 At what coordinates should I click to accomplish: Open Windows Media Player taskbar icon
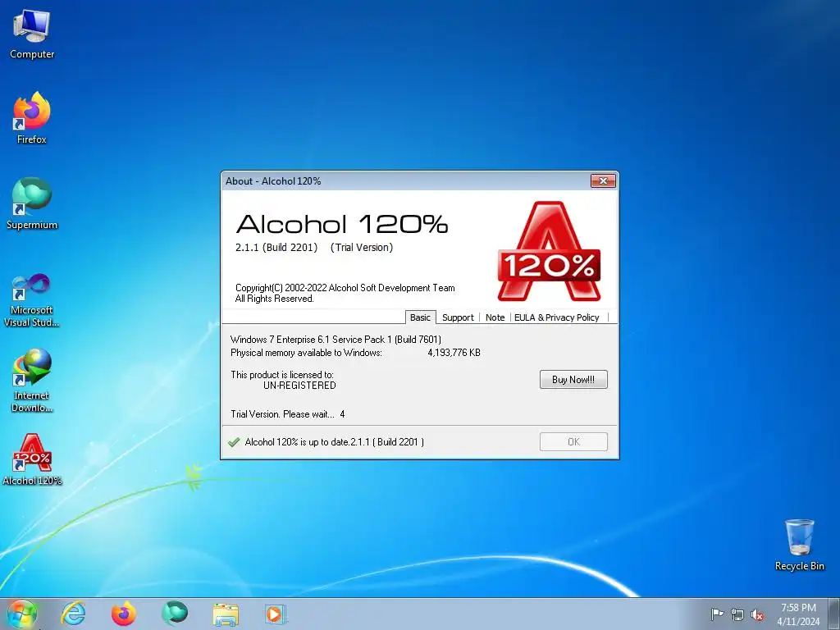pos(276,614)
